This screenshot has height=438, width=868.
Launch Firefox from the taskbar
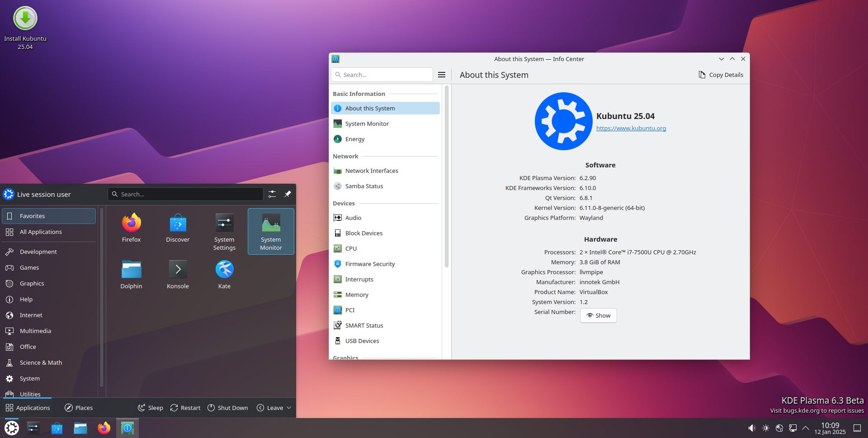pos(104,428)
